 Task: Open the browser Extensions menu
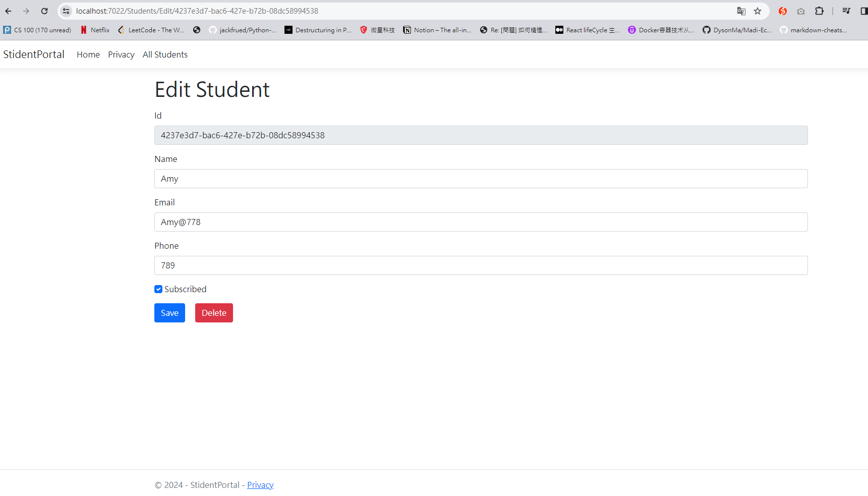[820, 11]
